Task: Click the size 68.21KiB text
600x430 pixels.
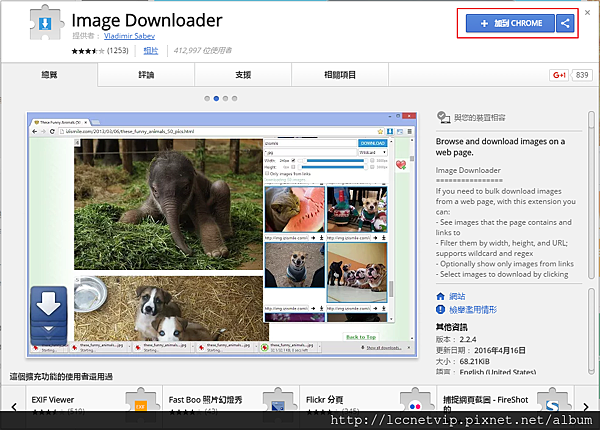Action: click(463, 362)
